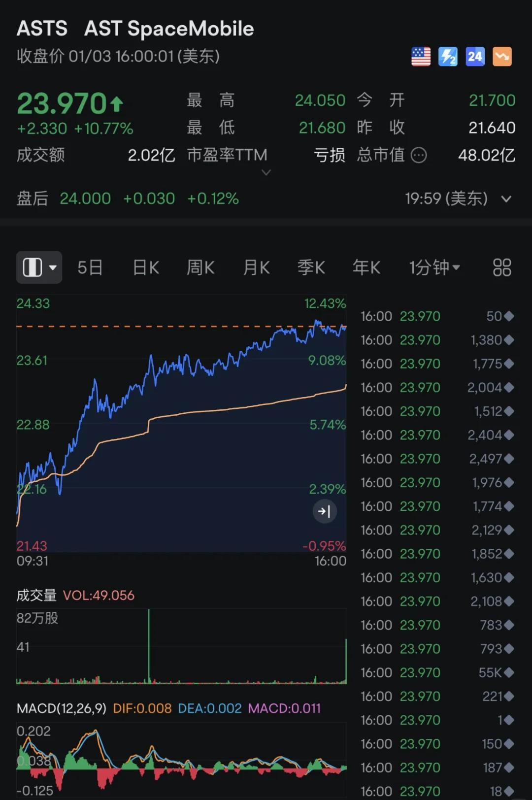Tap the trade row with volume 1,976

tap(437, 483)
